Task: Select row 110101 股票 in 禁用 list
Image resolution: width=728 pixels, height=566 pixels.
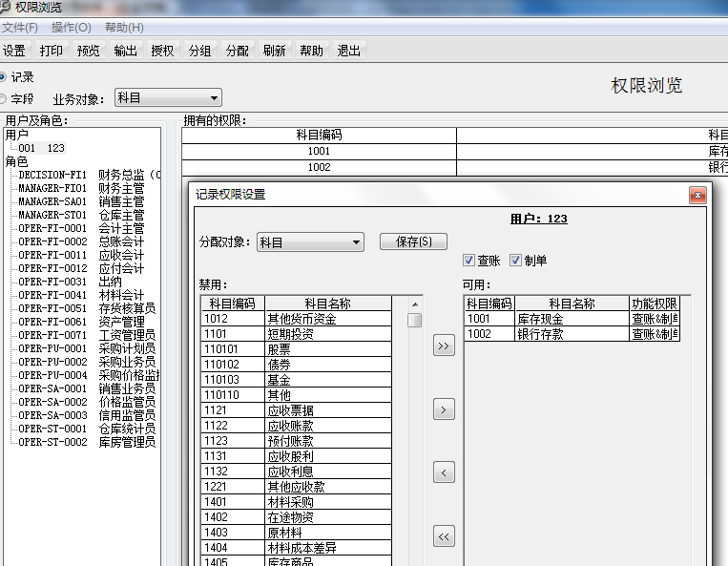Action: coord(296,349)
